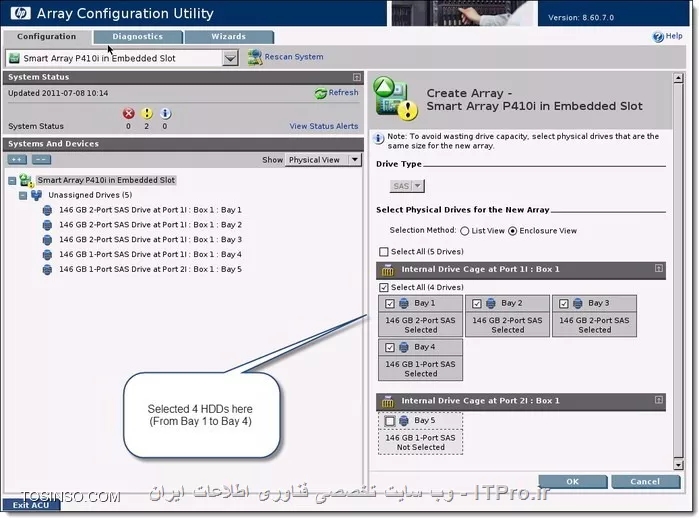Click the Help question mark icon
The height and width of the screenshot is (518, 699).
pos(658,37)
